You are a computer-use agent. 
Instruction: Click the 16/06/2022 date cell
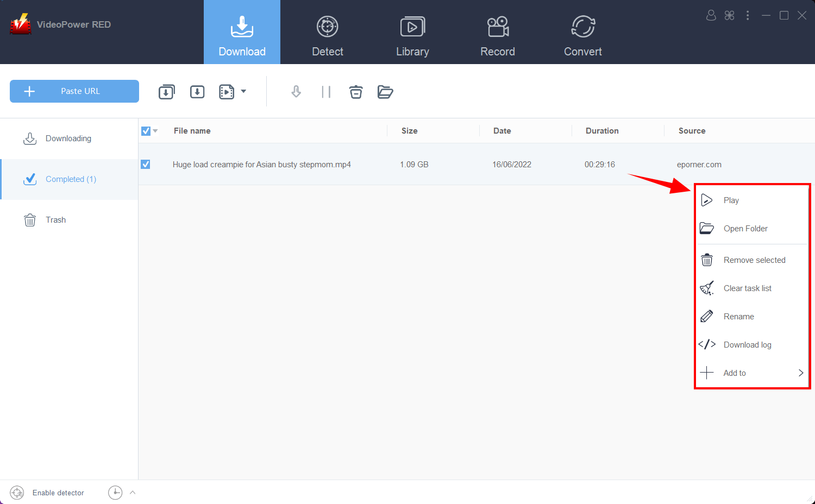coord(512,165)
